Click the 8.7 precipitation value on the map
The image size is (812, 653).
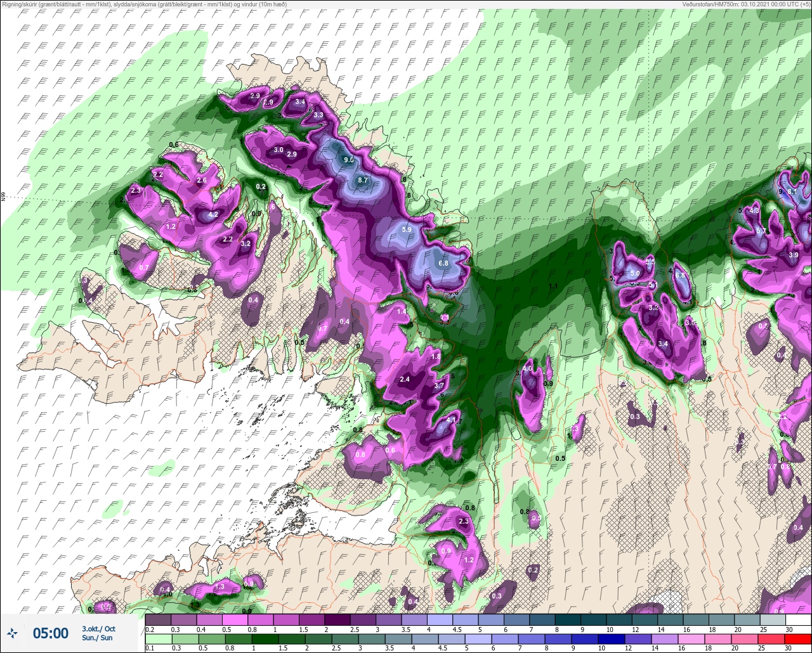[363, 180]
